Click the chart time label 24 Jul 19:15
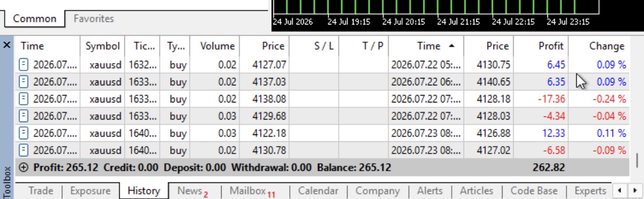The image size is (644, 199). point(349,22)
